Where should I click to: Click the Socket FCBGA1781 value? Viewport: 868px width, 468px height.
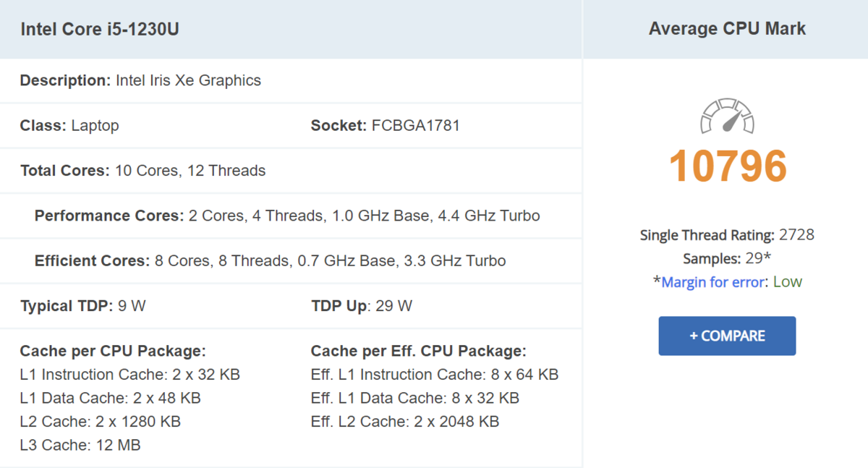pyautogui.click(x=415, y=126)
